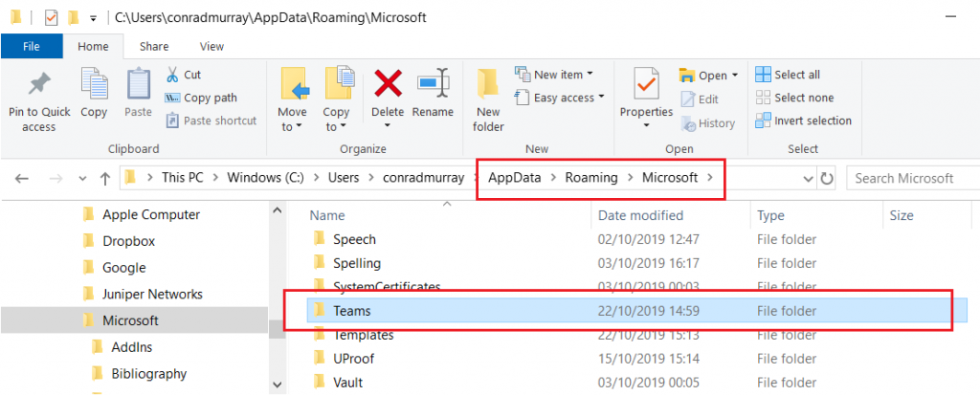Click the Copy path icon
The width and height of the screenshot is (980, 396).
(x=172, y=99)
